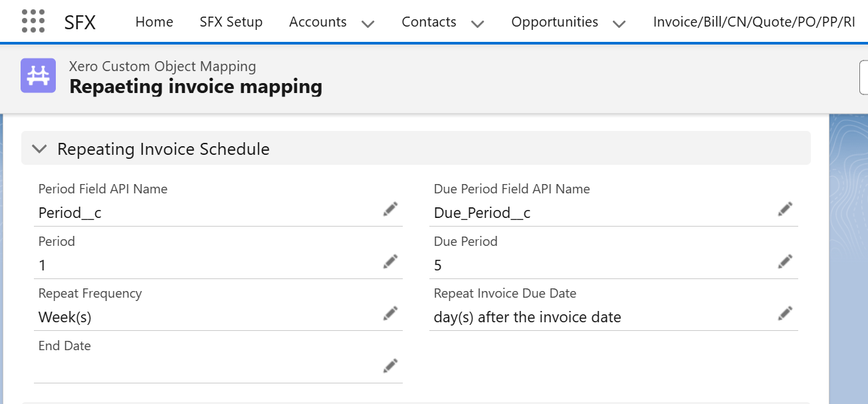Click the Week(s) Repeat Frequency value
This screenshot has height=404, width=868.
click(x=65, y=317)
